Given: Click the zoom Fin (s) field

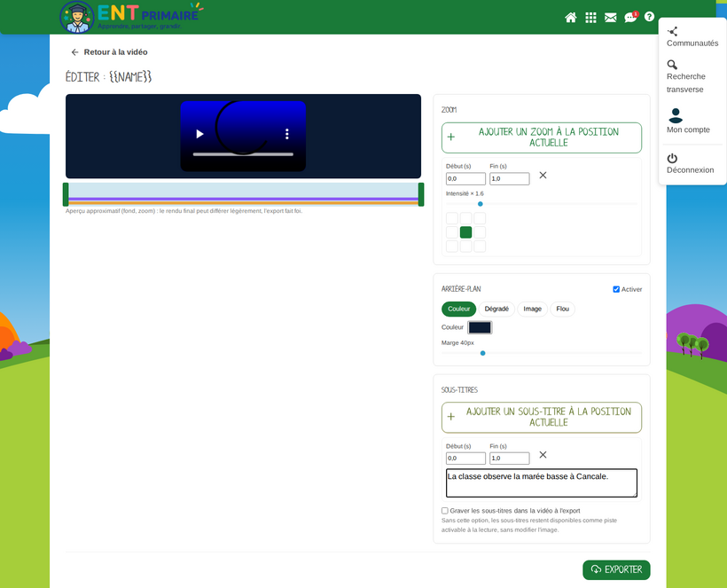Looking at the screenshot, I should (x=510, y=178).
